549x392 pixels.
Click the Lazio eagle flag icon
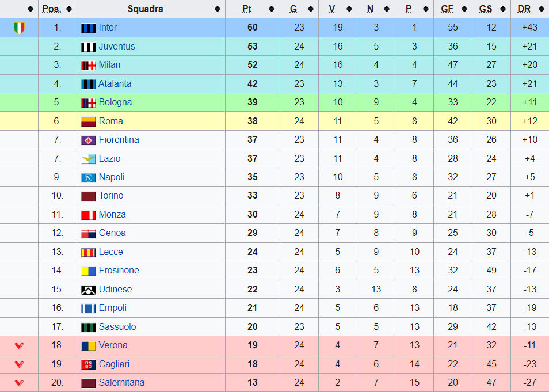(x=88, y=159)
